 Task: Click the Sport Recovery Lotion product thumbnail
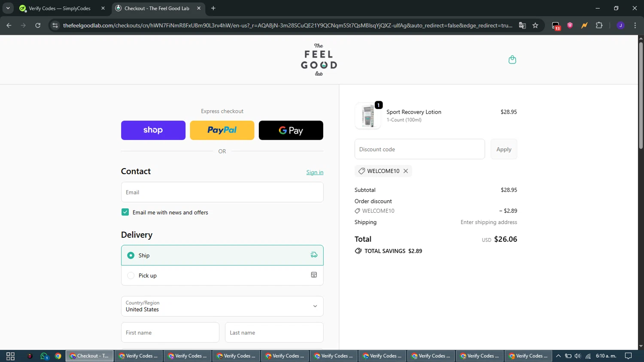(368, 116)
